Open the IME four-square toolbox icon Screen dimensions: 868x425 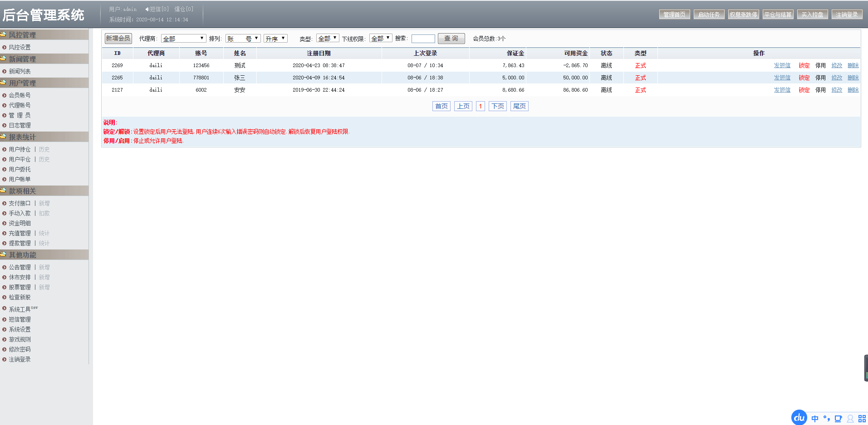[862, 419]
